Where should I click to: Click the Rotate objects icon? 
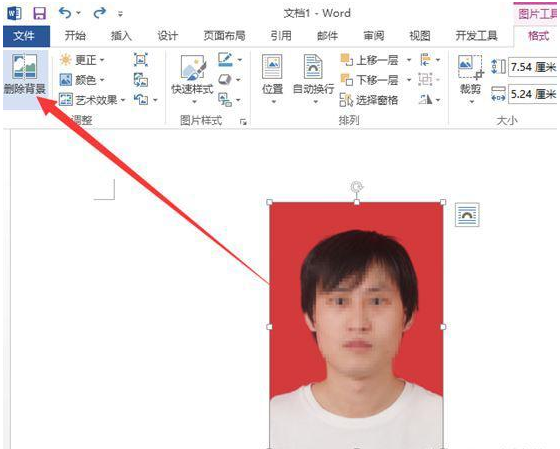click(x=425, y=100)
